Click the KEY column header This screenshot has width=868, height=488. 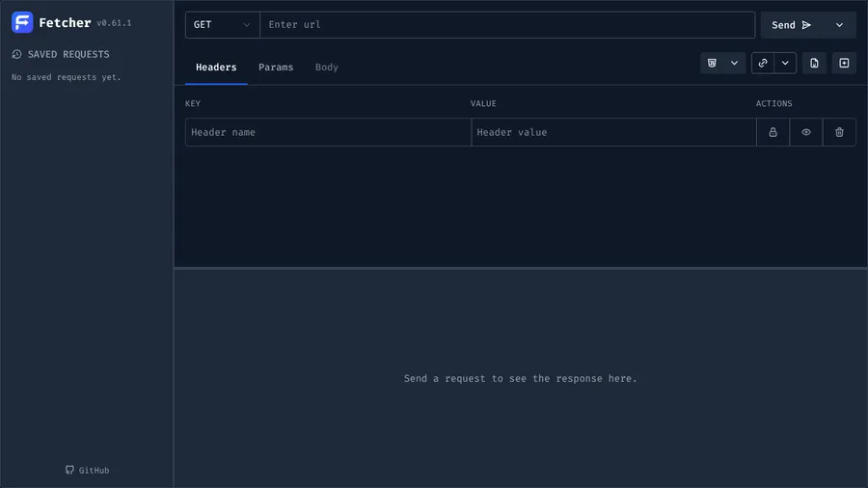point(193,103)
